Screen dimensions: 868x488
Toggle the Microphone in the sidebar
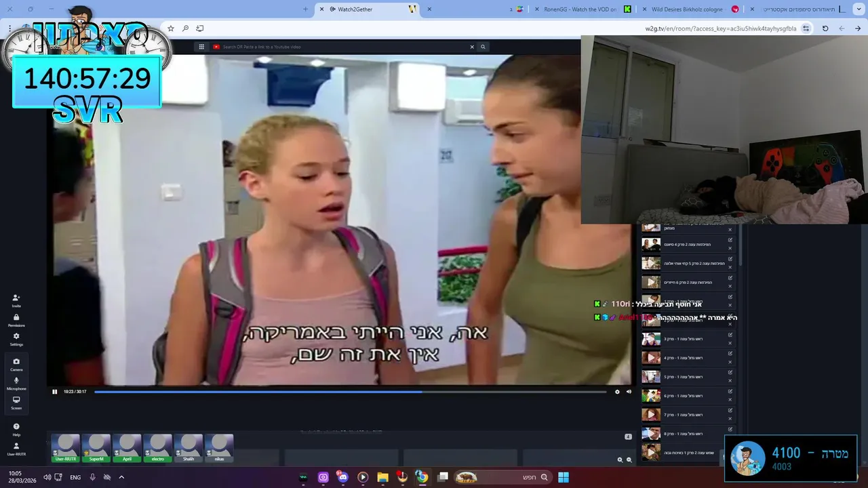click(16, 384)
